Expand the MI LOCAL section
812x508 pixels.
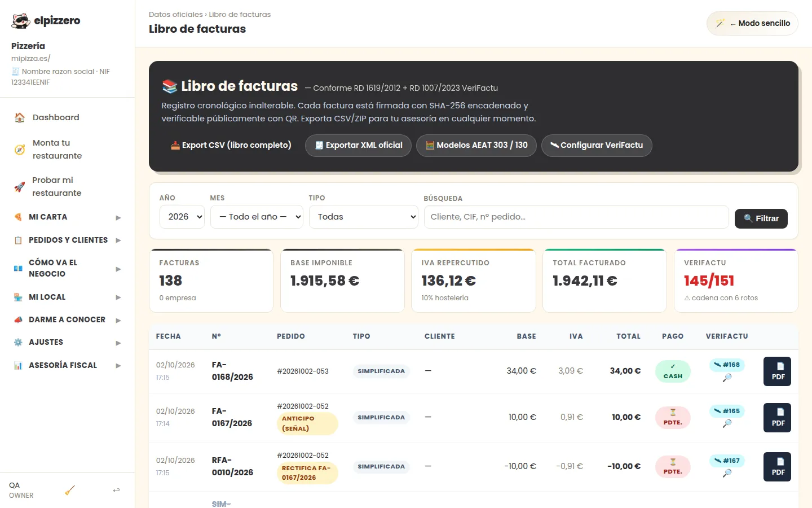point(68,297)
